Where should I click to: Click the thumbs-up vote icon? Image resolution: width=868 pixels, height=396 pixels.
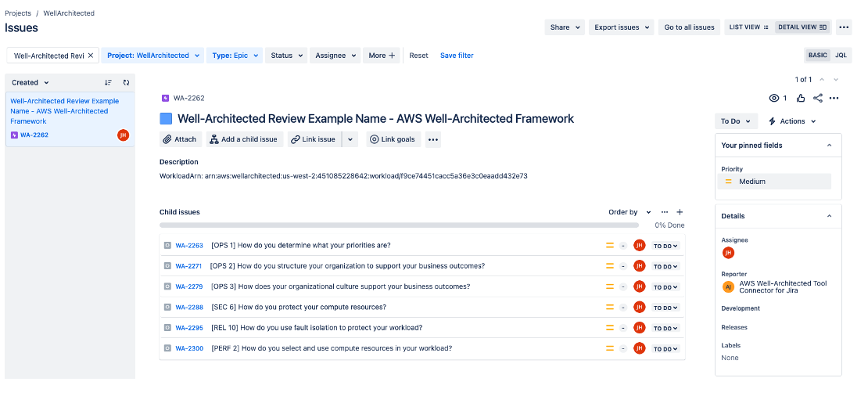(801, 98)
